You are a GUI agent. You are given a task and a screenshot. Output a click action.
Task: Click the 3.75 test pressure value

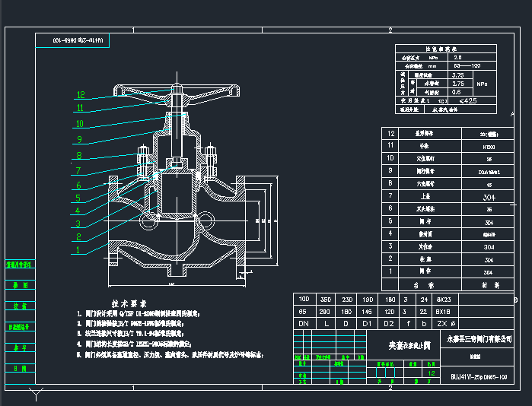coord(458,75)
